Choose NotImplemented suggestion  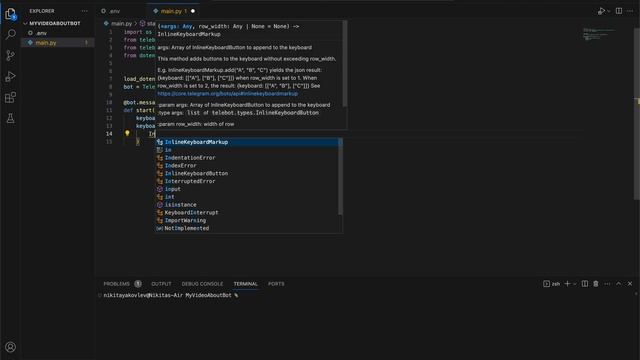pos(247,228)
